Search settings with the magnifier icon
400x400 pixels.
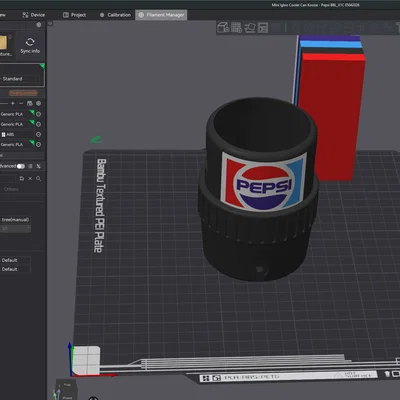39,179
